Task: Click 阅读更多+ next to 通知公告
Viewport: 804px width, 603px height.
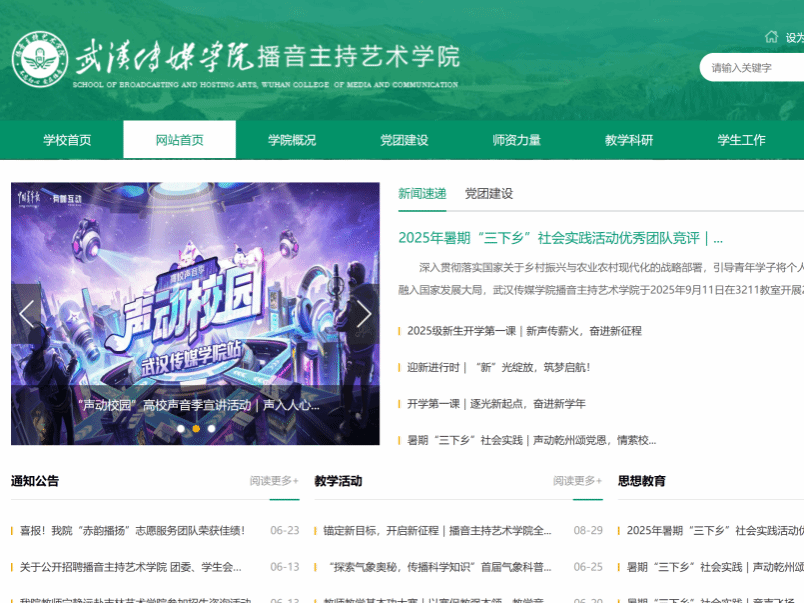Action: click(274, 481)
